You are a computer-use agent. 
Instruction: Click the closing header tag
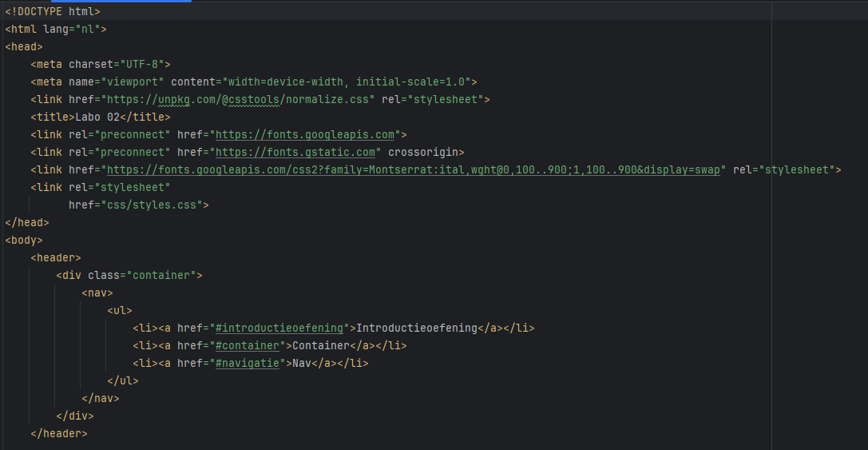pos(58,434)
